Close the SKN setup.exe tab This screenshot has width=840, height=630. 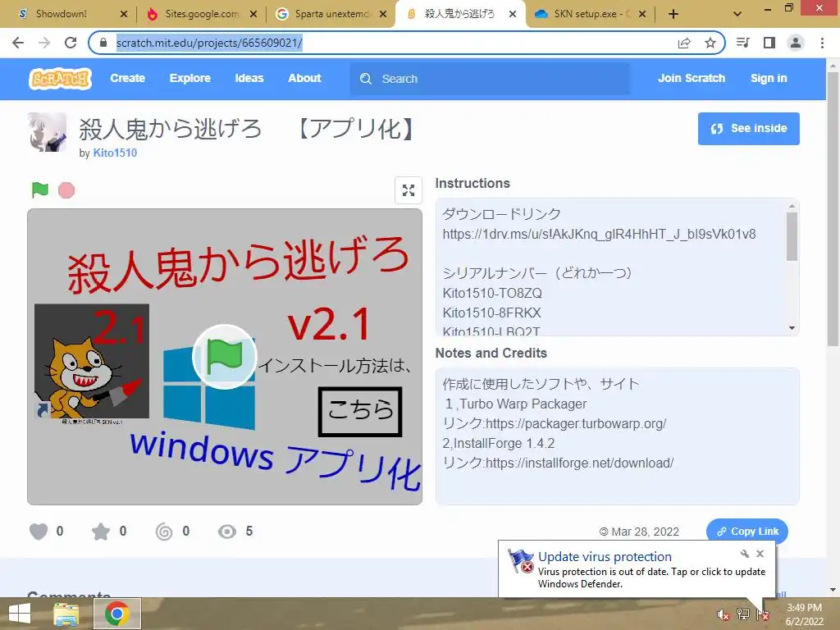(x=642, y=15)
